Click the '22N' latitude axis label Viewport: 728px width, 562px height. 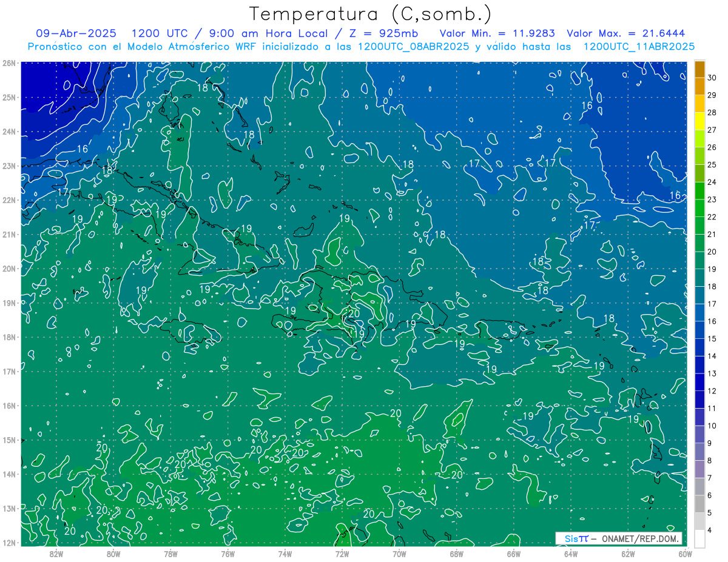[9, 200]
